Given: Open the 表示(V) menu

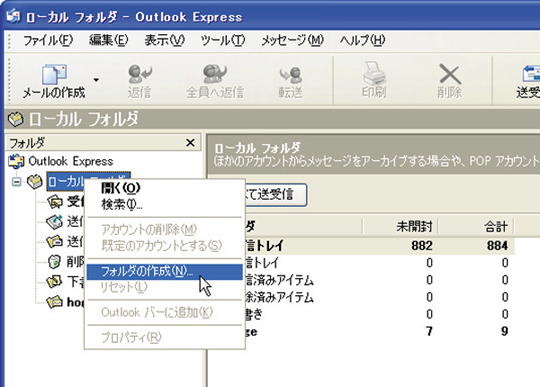Looking at the screenshot, I should click(164, 40).
